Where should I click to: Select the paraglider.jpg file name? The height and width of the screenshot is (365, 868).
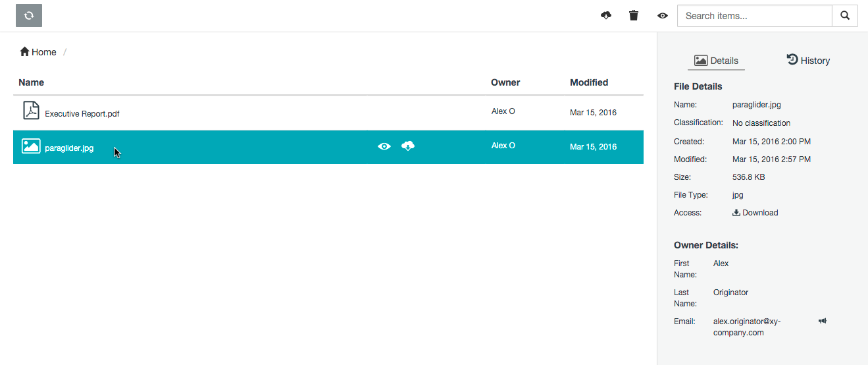point(69,148)
